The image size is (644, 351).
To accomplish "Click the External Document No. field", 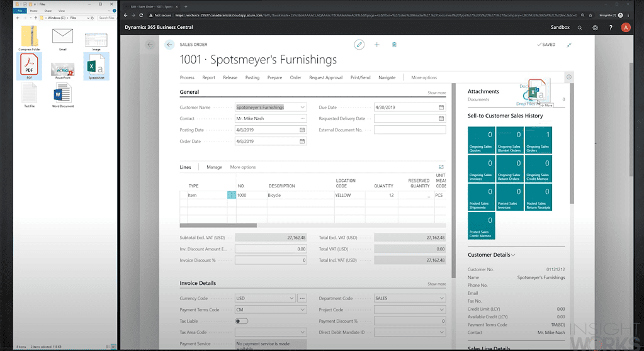I will pos(409,130).
